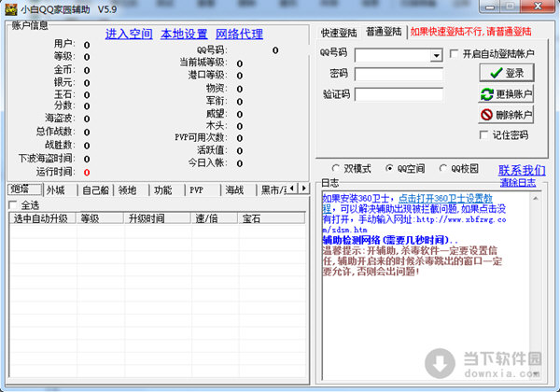Click the 更换帐户 switch account button
560x392 pixels.
506,94
